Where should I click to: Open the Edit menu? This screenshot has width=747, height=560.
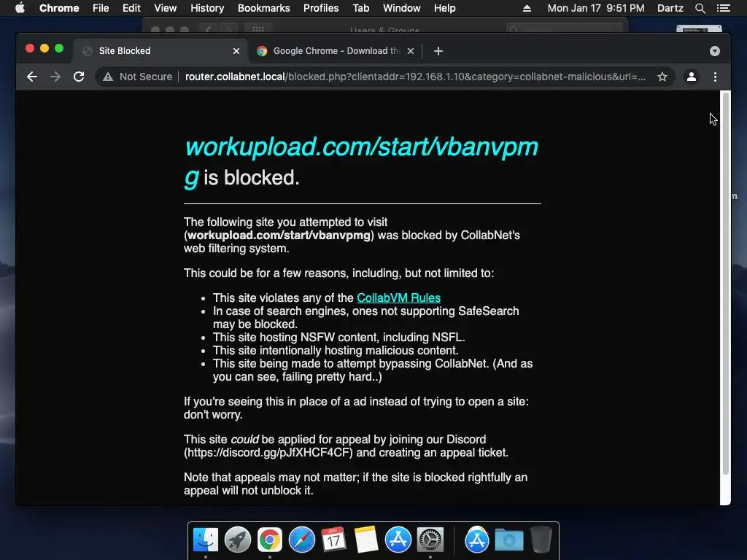[131, 8]
